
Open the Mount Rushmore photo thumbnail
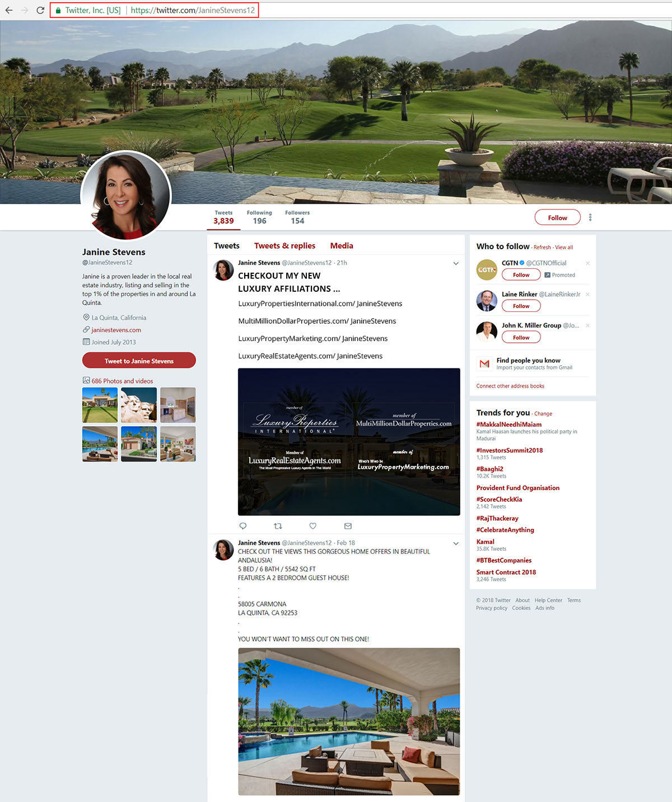[139, 405]
